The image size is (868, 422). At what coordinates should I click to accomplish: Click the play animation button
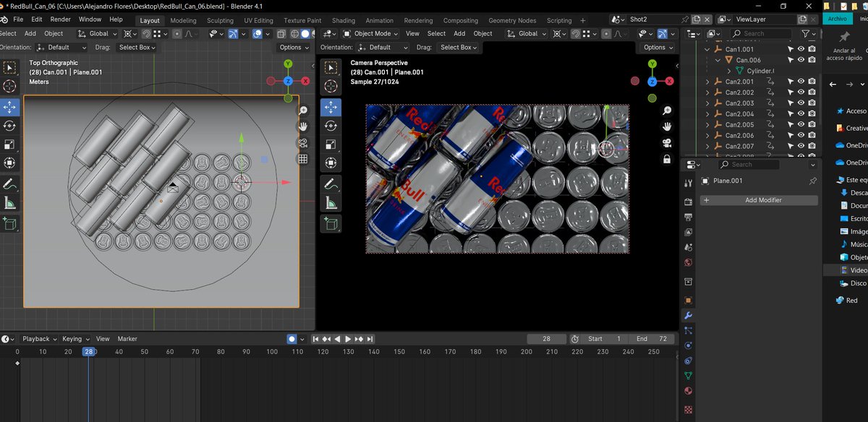pyautogui.click(x=348, y=338)
